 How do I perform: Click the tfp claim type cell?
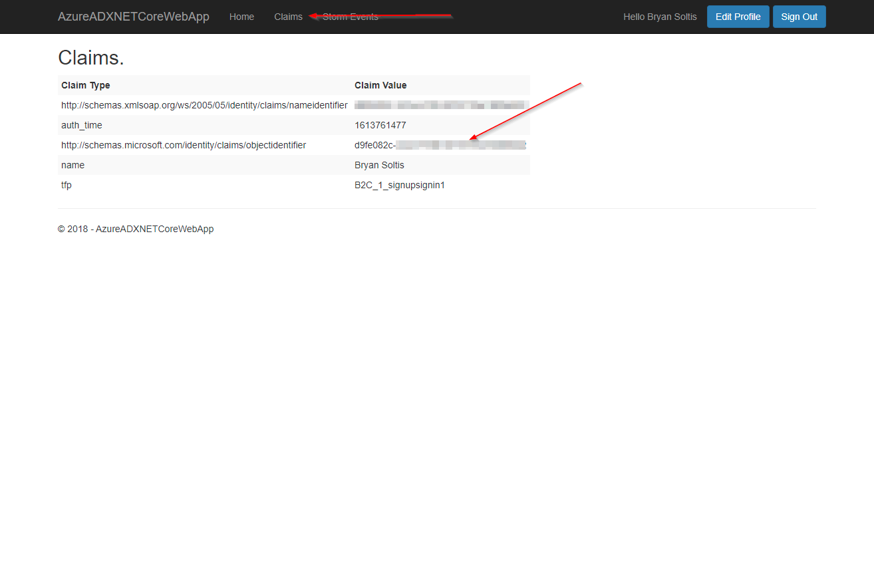[67, 185]
